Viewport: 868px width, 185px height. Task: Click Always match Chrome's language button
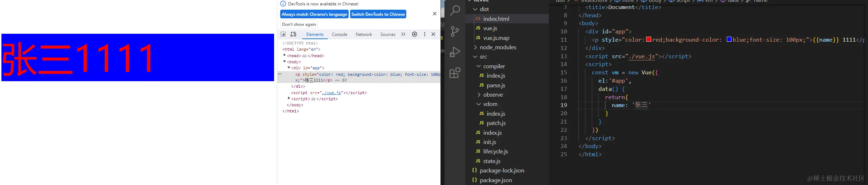(x=314, y=14)
